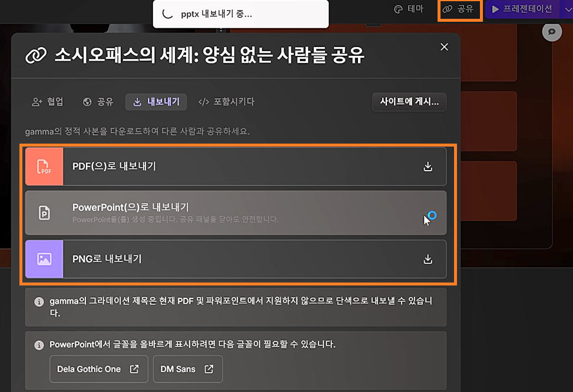Export as PNG row
The width and height of the screenshot is (573, 392).
pos(236,259)
